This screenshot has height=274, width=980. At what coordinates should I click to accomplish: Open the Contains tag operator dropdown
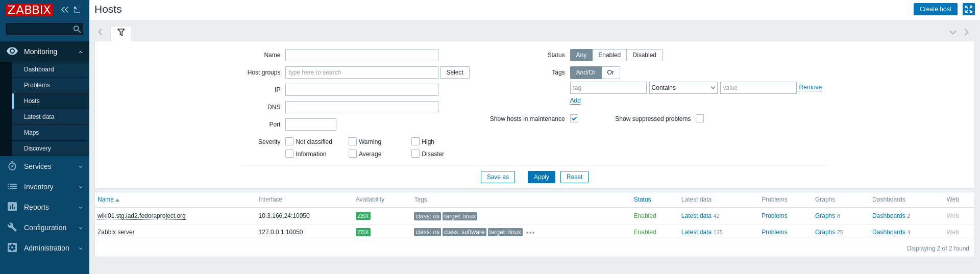click(683, 88)
